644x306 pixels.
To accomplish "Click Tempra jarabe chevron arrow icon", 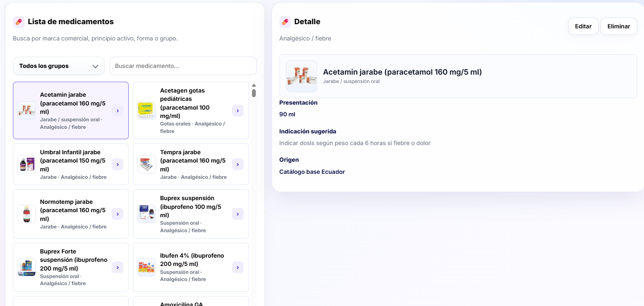I will point(237,164).
